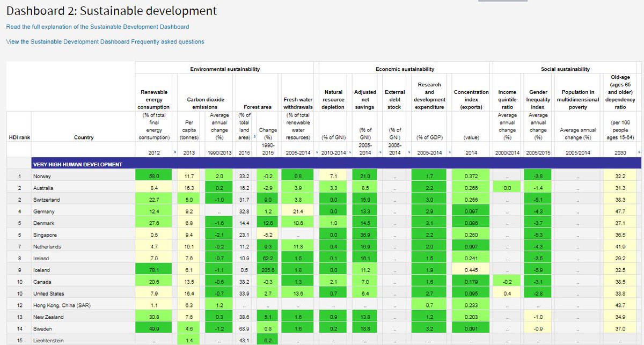This screenshot has height=345, width=644.
Task: Click the HDI rank column header
Action: click(x=19, y=137)
